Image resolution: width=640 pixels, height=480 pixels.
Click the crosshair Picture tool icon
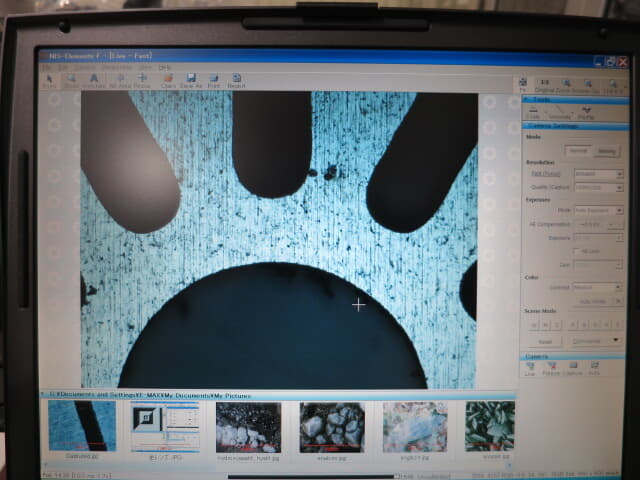point(142,80)
